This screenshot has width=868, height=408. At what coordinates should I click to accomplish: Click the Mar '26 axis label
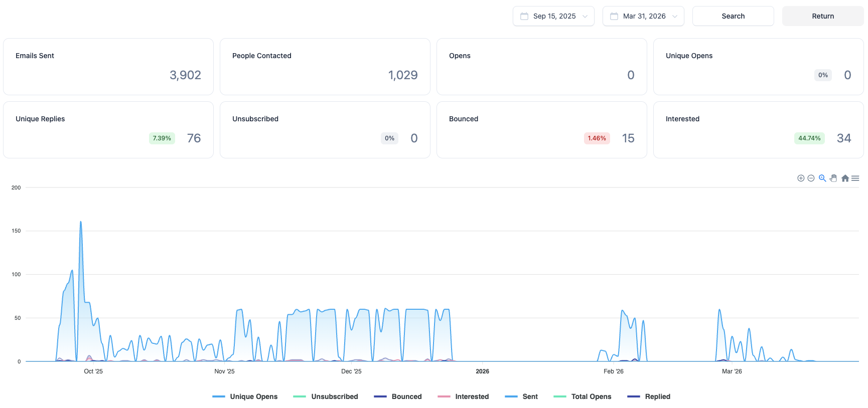click(732, 371)
